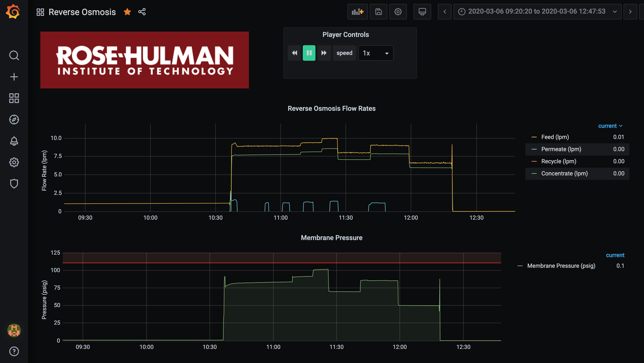This screenshot has height=363, width=644.
Task: Shift time range backward with left arrow
Action: click(444, 12)
